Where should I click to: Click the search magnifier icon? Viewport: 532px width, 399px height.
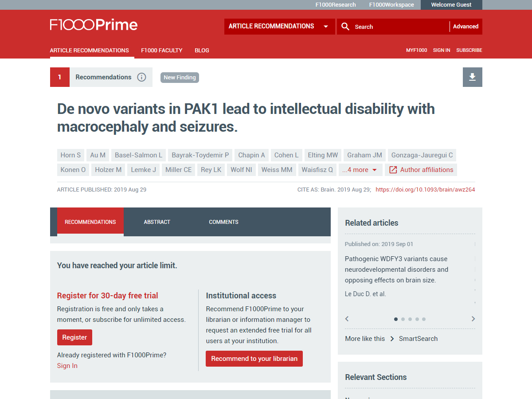click(x=345, y=27)
